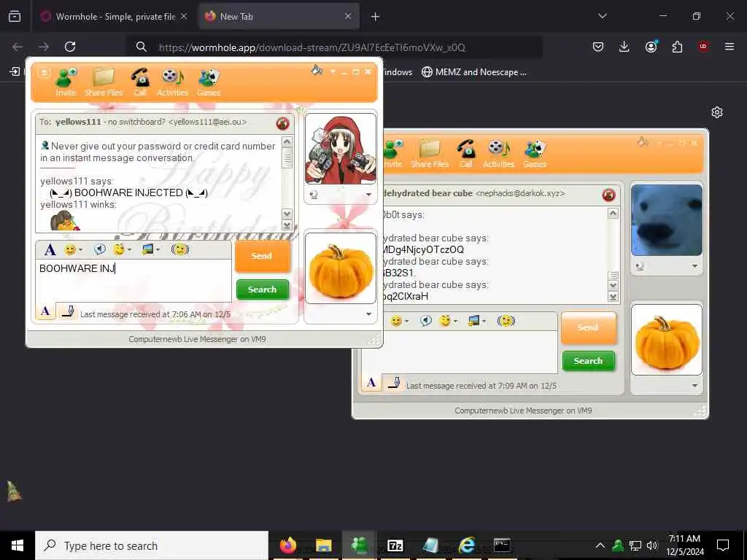Open Share Files in yellows111 chat window
Image resolution: width=747 pixels, height=560 pixels.
tap(104, 82)
